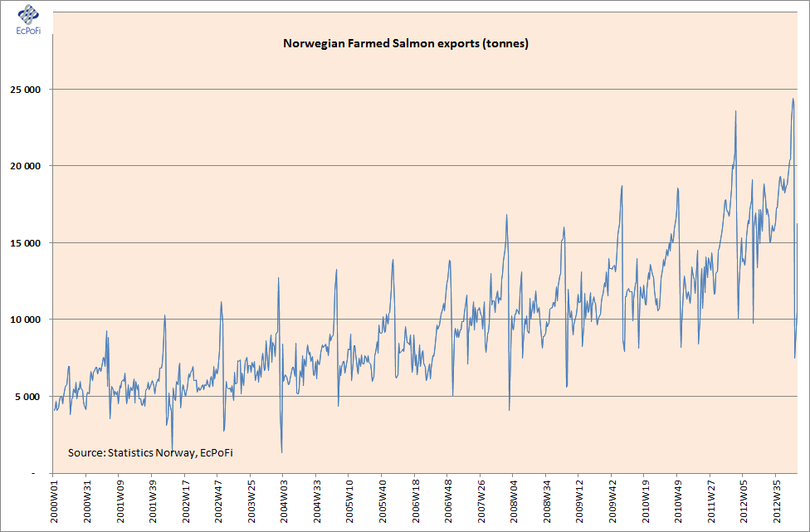Select the 2009W42 x-axis label

pyautogui.click(x=612, y=503)
